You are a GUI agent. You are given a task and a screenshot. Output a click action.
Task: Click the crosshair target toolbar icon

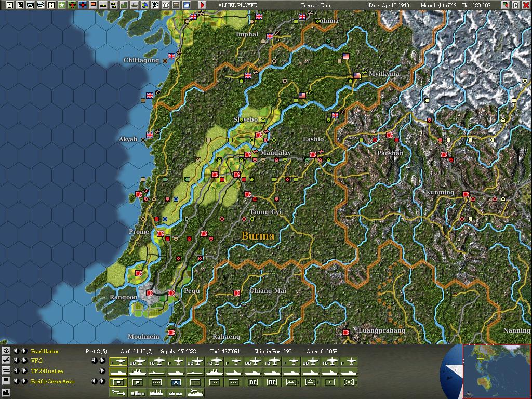pyautogui.click(x=155, y=5)
